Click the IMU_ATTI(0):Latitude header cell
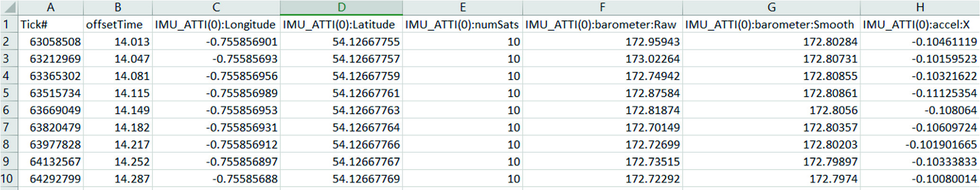The image size is (980, 190). click(341, 25)
